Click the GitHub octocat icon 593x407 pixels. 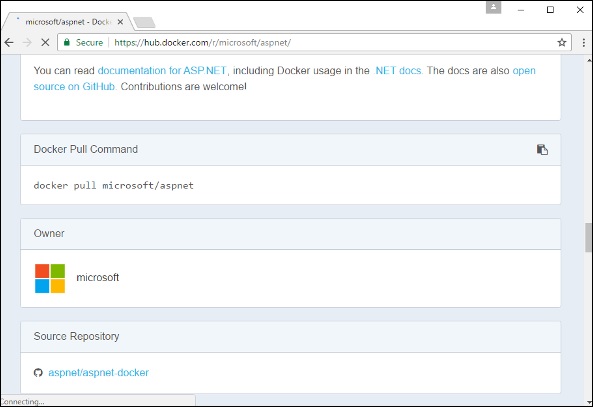coord(38,373)
